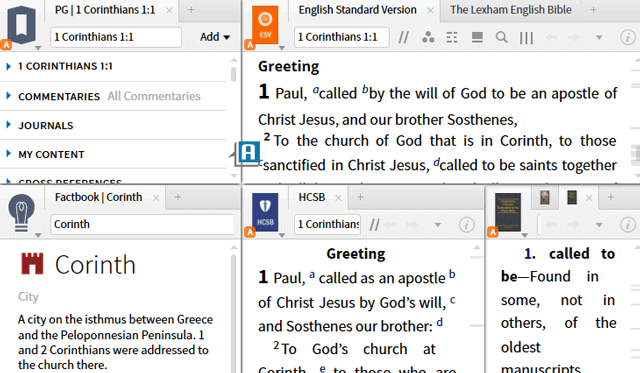Open panel menu arrow below ESV icon
Image resolution: width=640 pixels, height=373 pixels.
[x=282, y=48]
